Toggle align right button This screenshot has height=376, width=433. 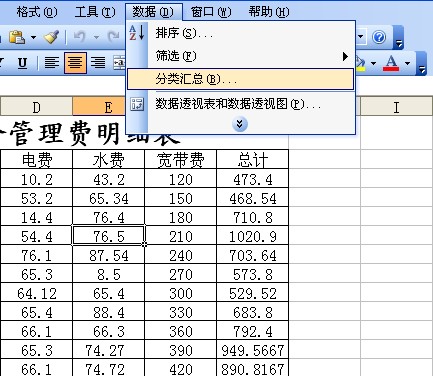click(x=98, y=62)
